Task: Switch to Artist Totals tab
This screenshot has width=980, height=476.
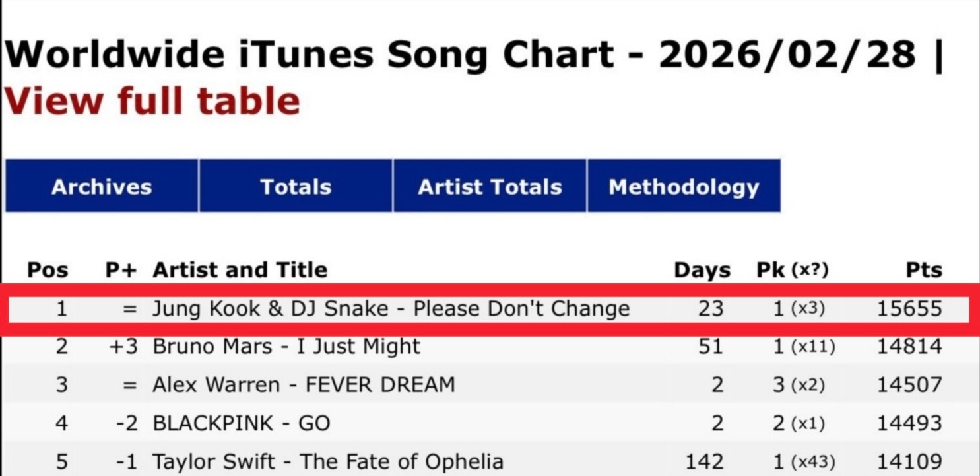Action: (490, 187)
